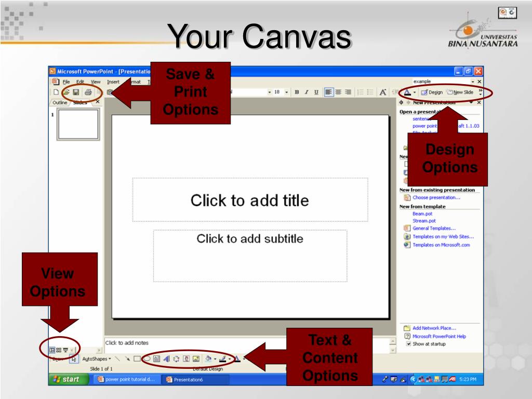Open Microsoft PowerPoint Help link

[439, 336]
